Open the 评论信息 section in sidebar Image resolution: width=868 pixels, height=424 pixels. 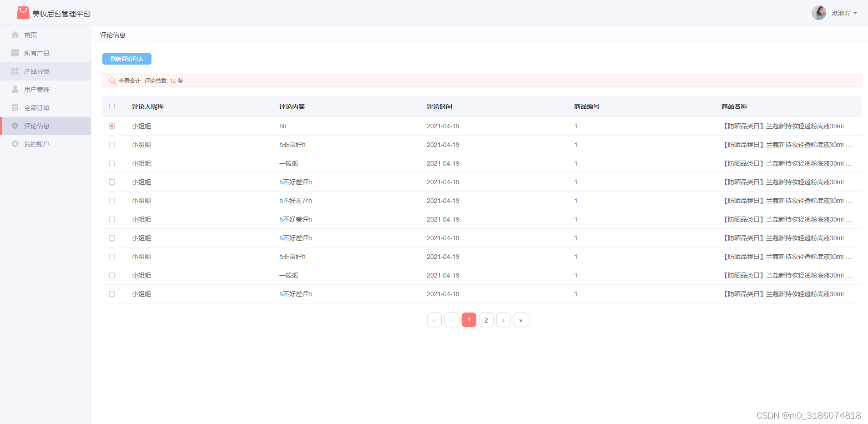[x=37, y=126]
